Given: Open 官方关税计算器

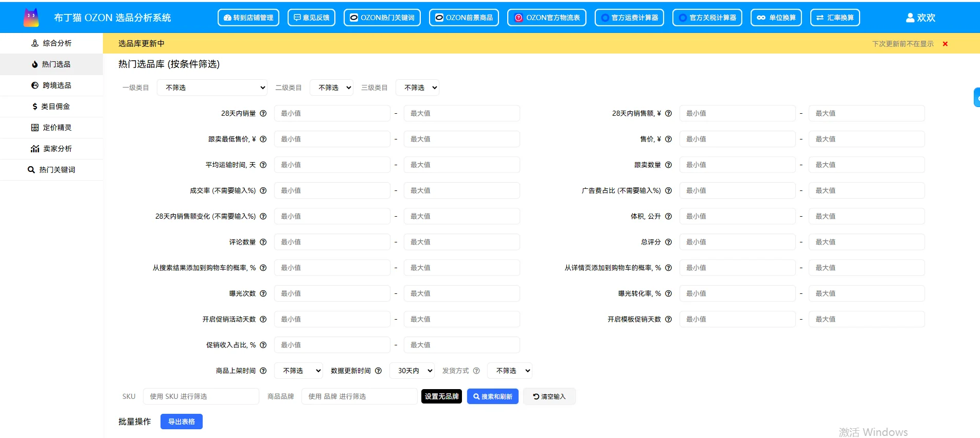Looking at the screenshot, I should (x=707, y=17).
